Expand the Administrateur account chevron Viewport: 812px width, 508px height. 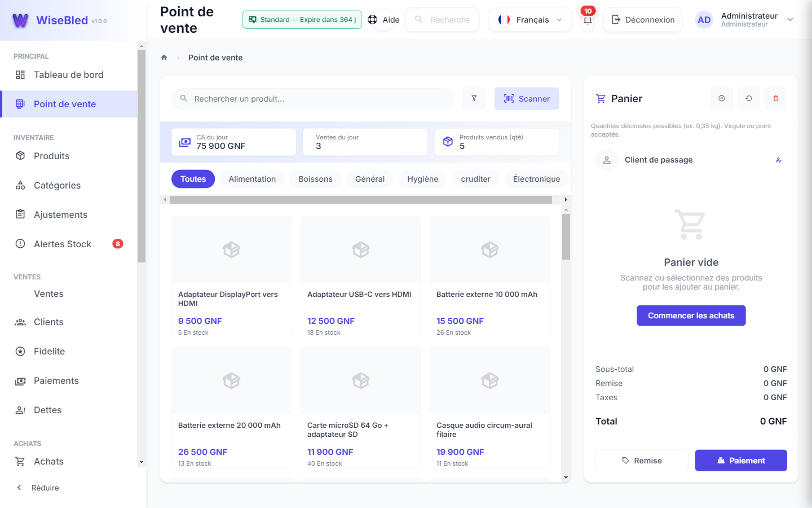[790, 20]
